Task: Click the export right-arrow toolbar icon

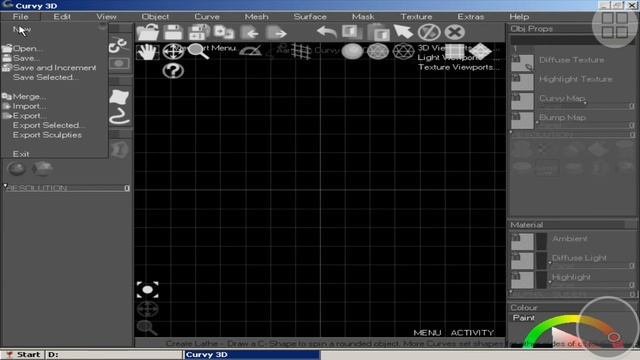Action: click(276, 33)
